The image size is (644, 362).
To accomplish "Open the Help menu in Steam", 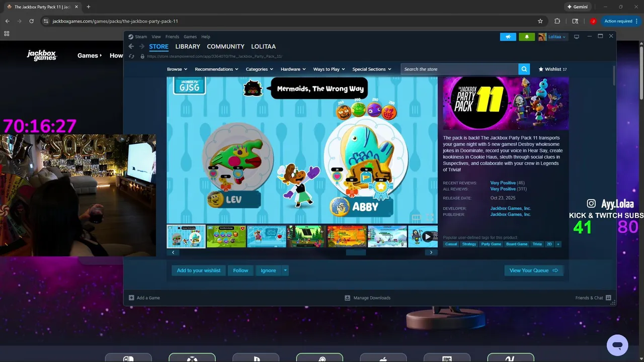I will click(206, 37).
